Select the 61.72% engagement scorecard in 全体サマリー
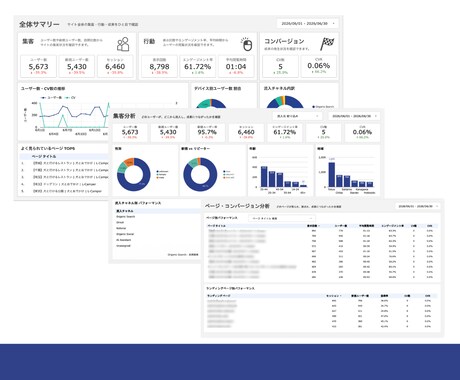This screenshot has height=380, width=460. tap(198, 66)
